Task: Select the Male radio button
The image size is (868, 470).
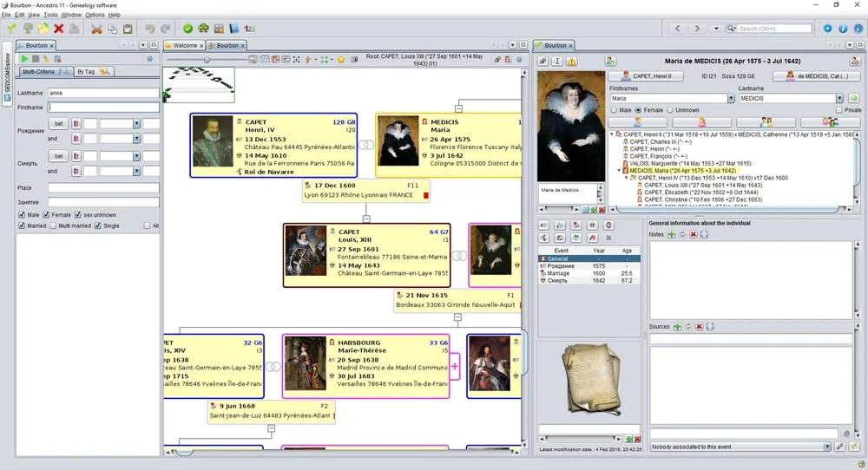Action: pos(615,110)
